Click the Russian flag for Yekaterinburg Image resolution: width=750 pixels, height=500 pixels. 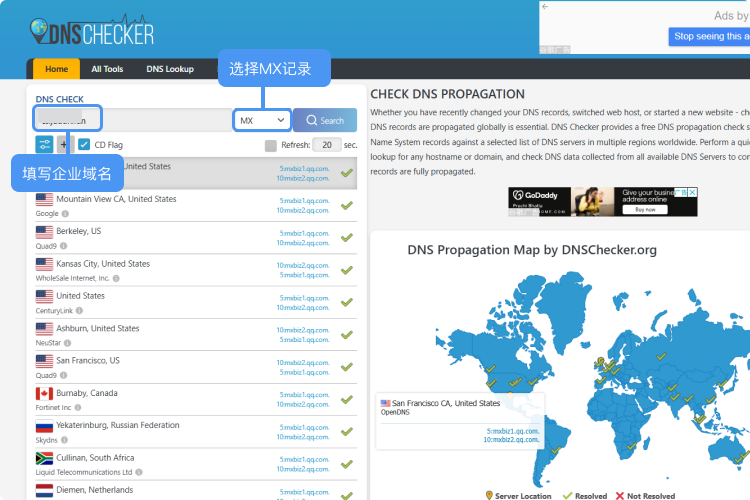click(44, 426)
